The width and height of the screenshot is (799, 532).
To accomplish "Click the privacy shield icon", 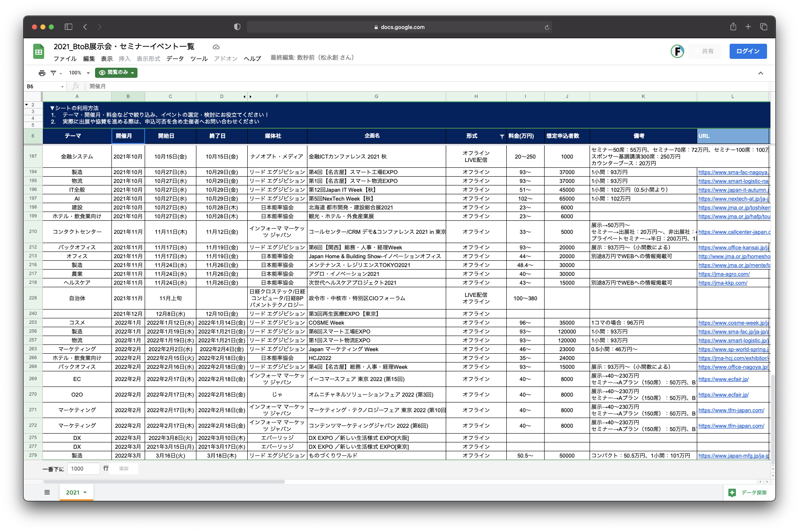I will [237, 27].
